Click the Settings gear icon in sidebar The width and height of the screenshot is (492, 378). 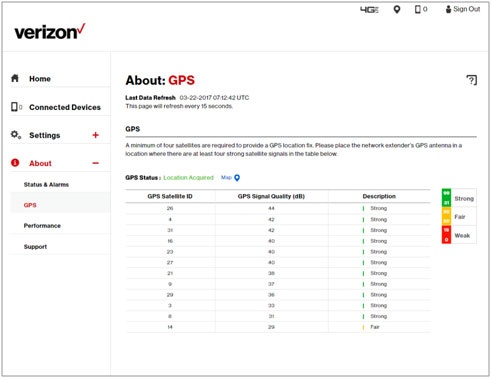[16, 135]
